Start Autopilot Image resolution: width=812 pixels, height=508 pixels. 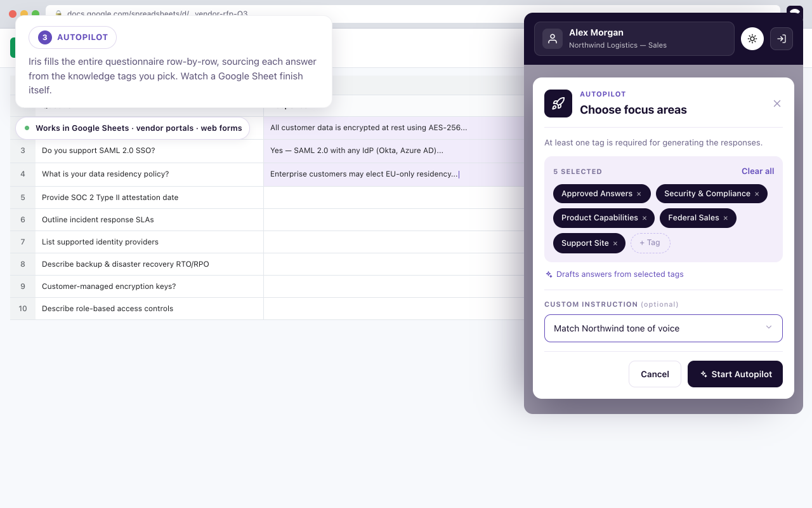(735, 374)
